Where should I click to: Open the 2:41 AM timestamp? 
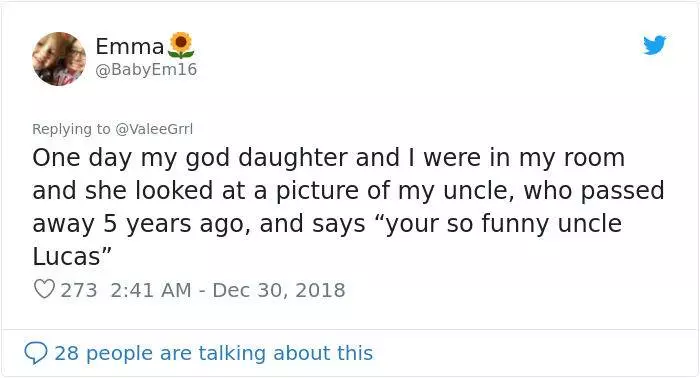pos(150,290)
